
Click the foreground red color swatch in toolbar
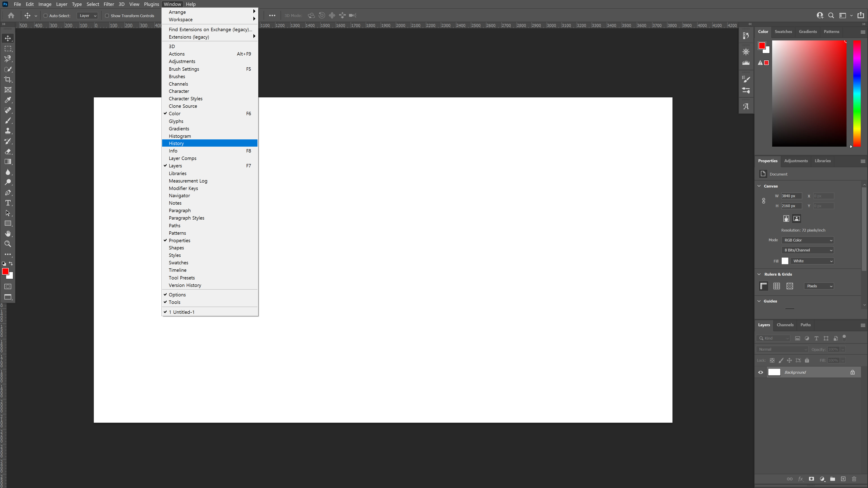point(5,271)
